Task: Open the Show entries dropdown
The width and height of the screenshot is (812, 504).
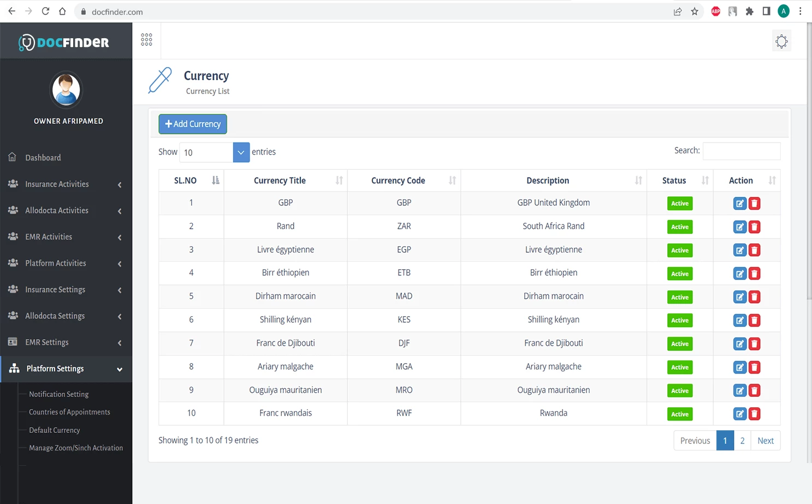Action: [x=241, y=152]
